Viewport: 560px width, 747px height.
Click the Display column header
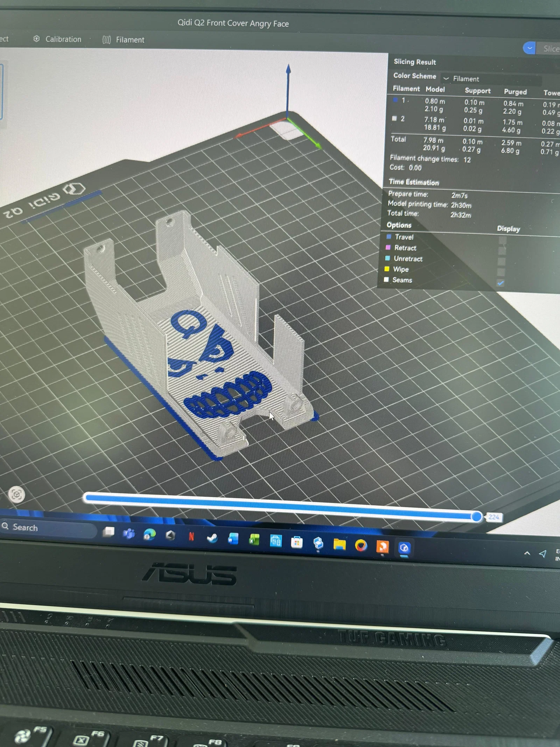coord(509,229)
